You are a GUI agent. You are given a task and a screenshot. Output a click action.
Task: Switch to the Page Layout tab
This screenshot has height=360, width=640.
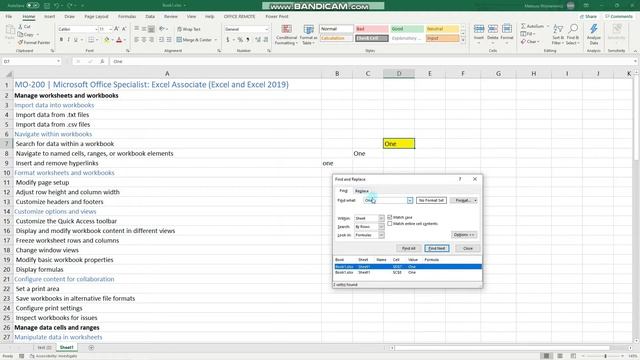96,16
